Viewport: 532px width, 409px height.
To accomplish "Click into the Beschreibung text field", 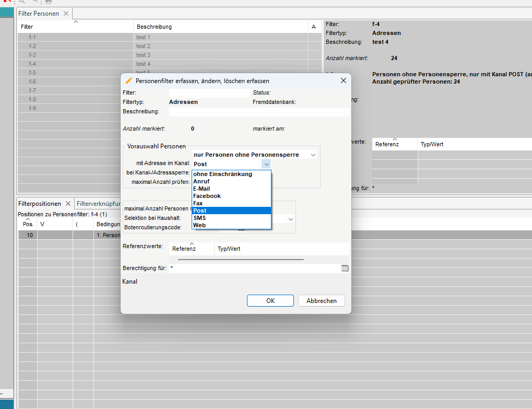I will [258, 112].
